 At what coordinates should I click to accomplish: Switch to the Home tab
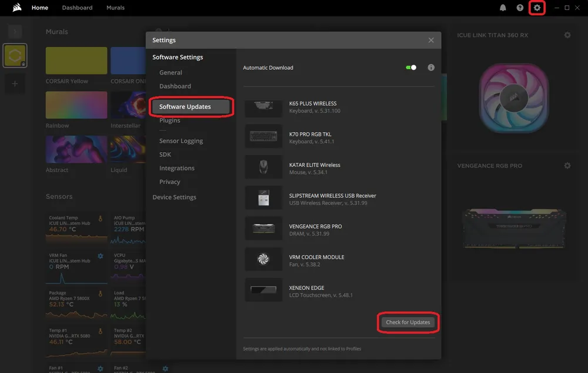pyautogui.click(x=40, y=8)
